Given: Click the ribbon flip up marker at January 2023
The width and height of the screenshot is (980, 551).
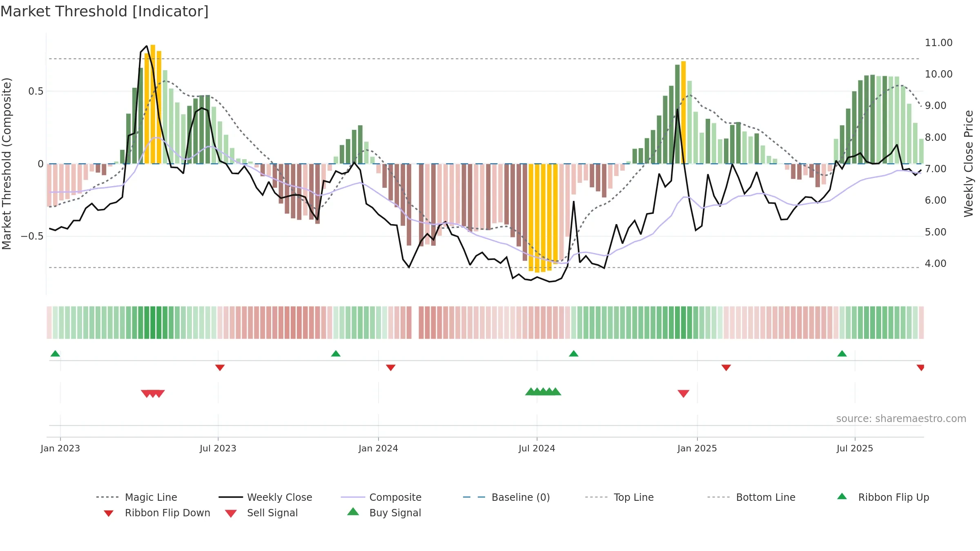Looking at the screenshot, I should click(x=55, y=353).
